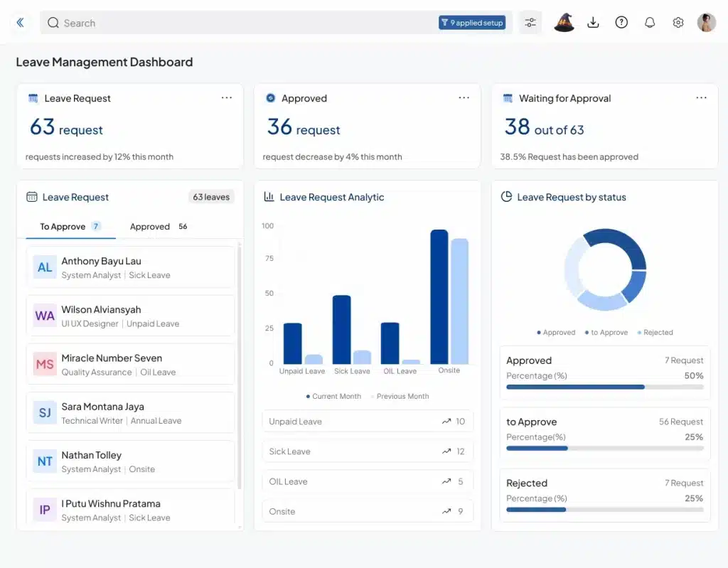Switch to the Approved tab
The height and width of the screenshot is (568, 728).
pyautogui.click(x=158, y=227)
